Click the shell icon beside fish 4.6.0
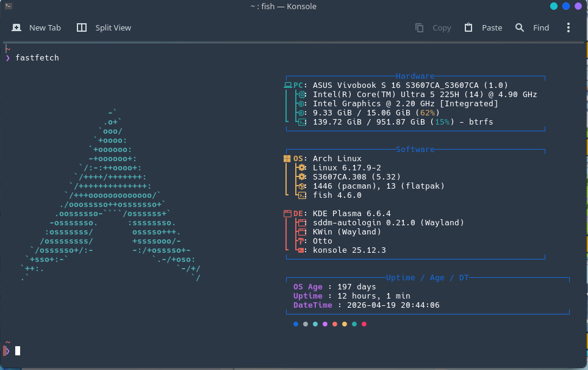 pyautogui.click(x=303, y=195)
